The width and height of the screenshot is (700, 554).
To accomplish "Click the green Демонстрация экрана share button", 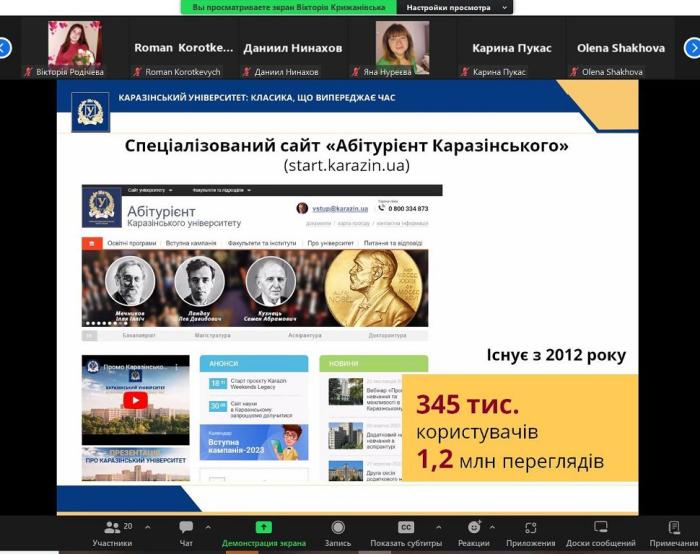I will coord(264,533).
